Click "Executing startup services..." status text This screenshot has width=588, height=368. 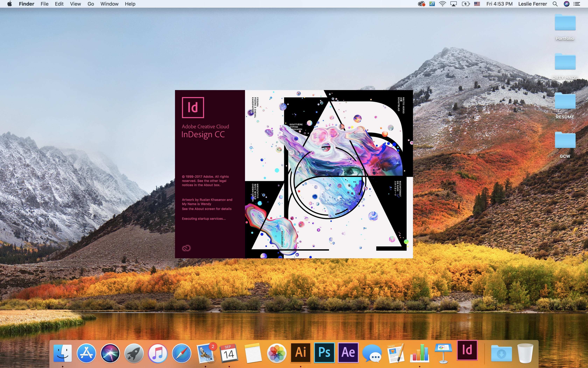click(204, 219)
